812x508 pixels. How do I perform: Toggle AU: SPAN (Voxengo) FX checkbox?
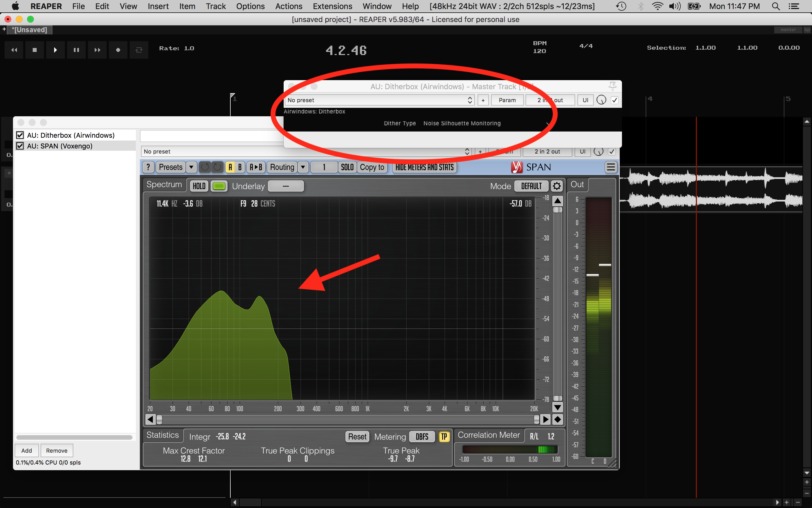click(20, 146)
